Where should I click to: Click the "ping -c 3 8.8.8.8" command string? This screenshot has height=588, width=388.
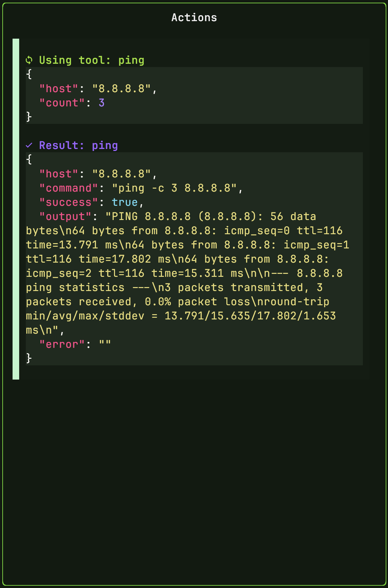[175, 188]
